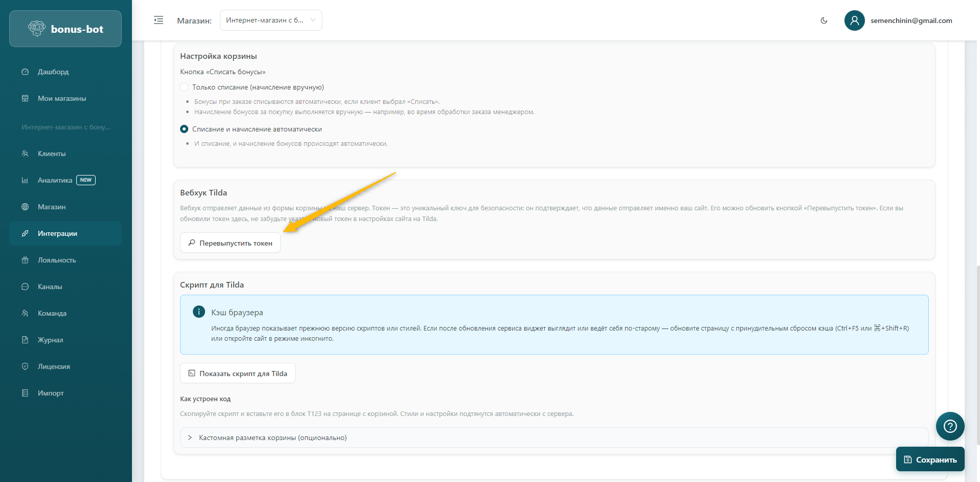Click 'Показать скрипт для Tilda' button

click(x=238, y=374)
